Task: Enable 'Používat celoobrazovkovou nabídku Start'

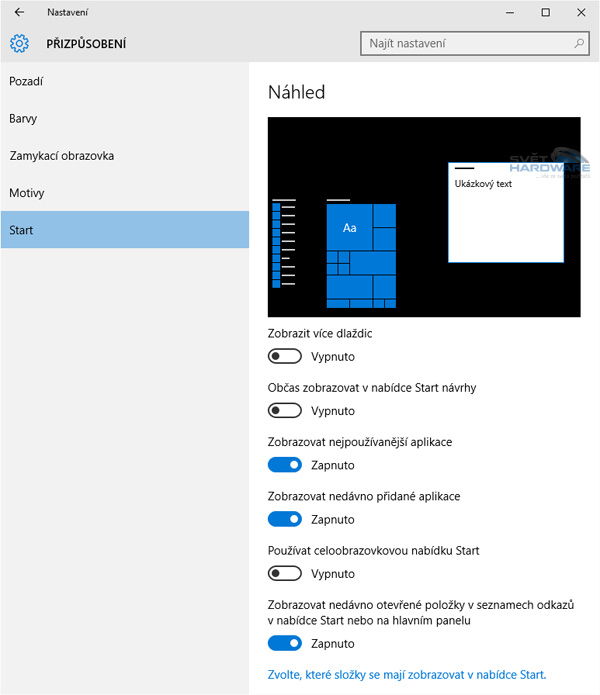Action: (x=285, y=573)
